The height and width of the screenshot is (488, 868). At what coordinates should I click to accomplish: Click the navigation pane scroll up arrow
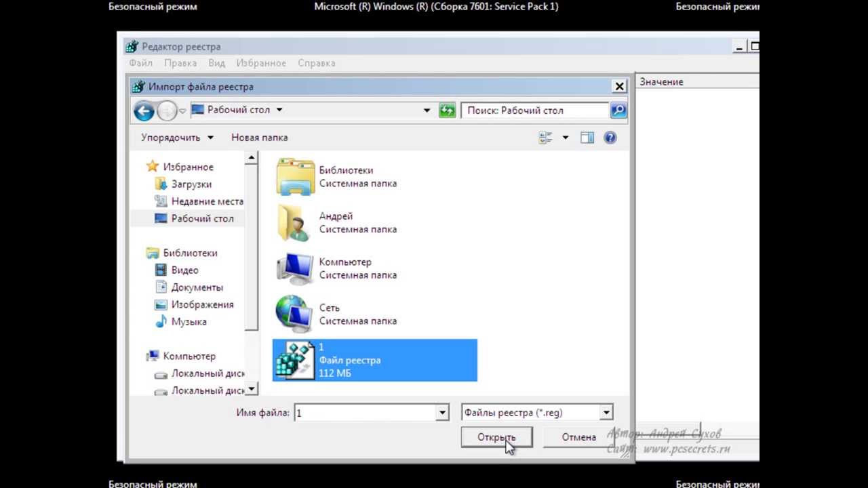[252, 158]
